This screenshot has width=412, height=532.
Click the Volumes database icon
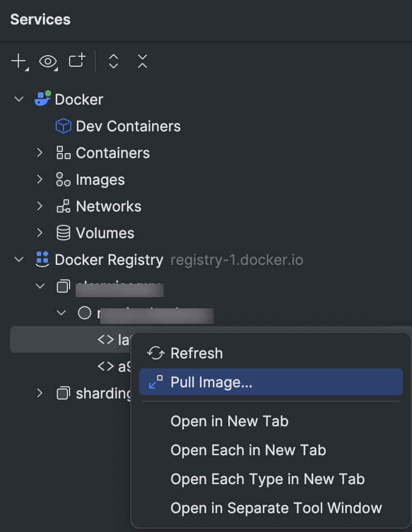point(62,233)
